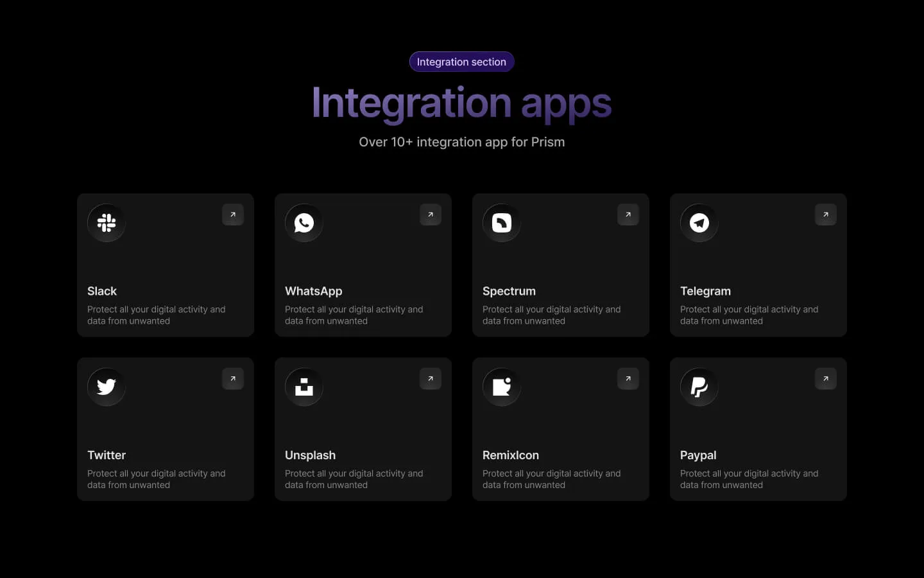Open RemixIcon card's arrow link button
Viewport: 924px width, 578px height.
628,379
